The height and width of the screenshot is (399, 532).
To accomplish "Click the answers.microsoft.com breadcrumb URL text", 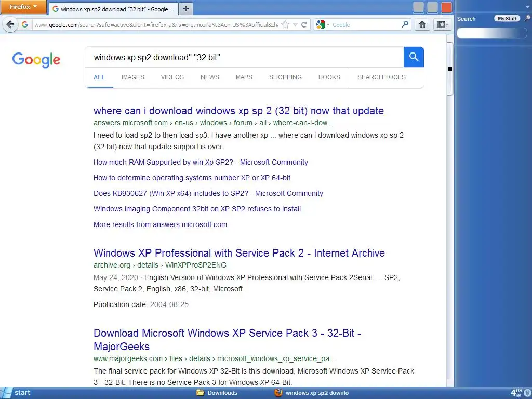I will [x=213, y=123].
